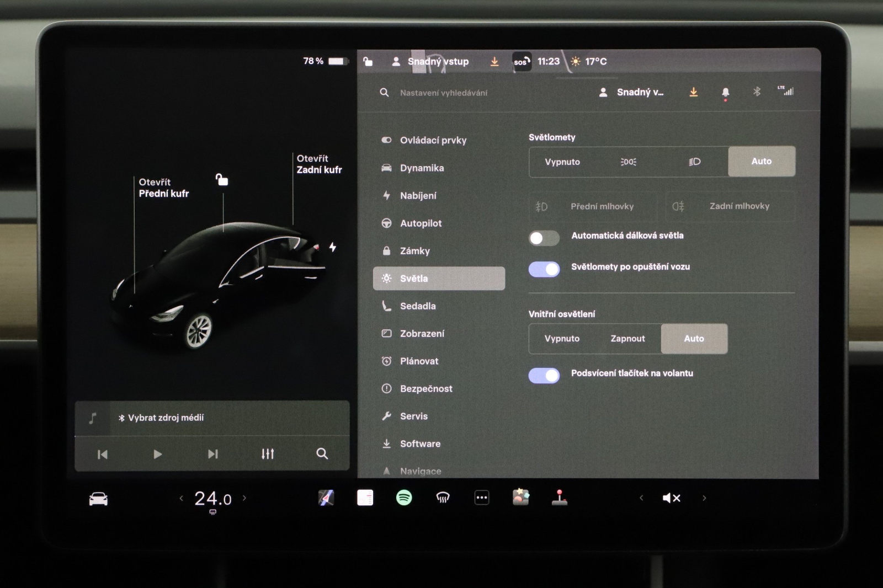Screen dimensions: 883x588
Task: Enable Automatická dálková světla toggle
Action: (x=544, y=238)
